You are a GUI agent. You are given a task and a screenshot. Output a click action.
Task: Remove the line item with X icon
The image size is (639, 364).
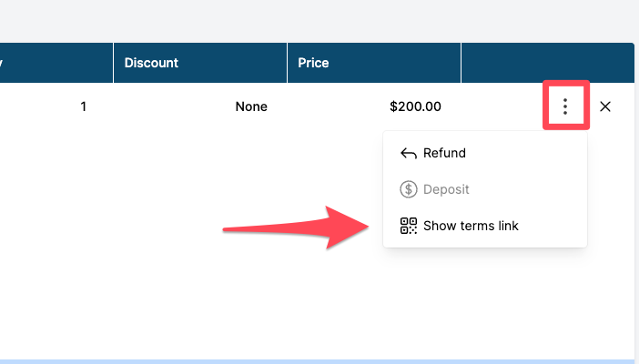[605, 106]
